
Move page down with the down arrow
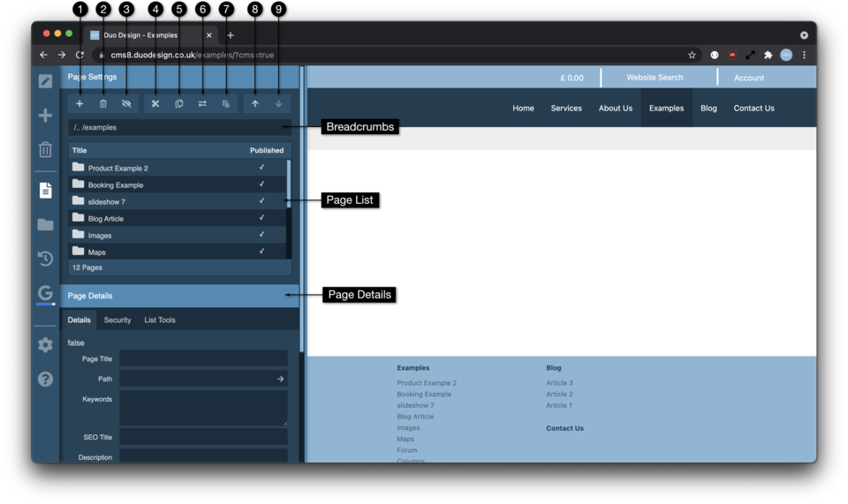coord(278,104)
